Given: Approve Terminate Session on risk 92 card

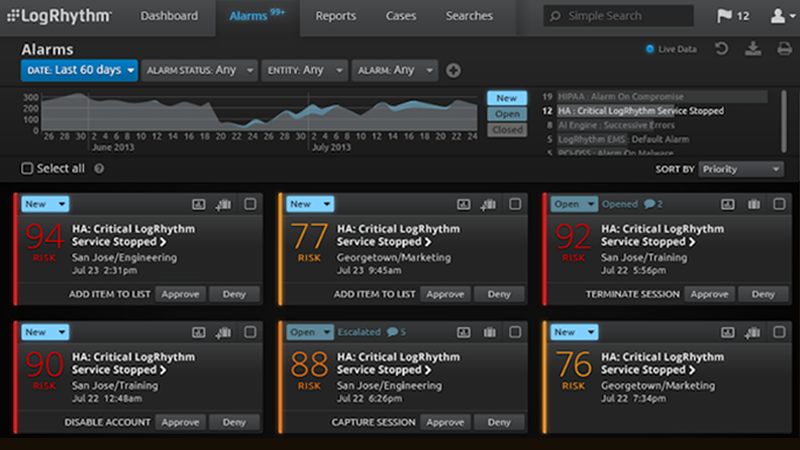Looking at the screenshot, I should point(710,294).
